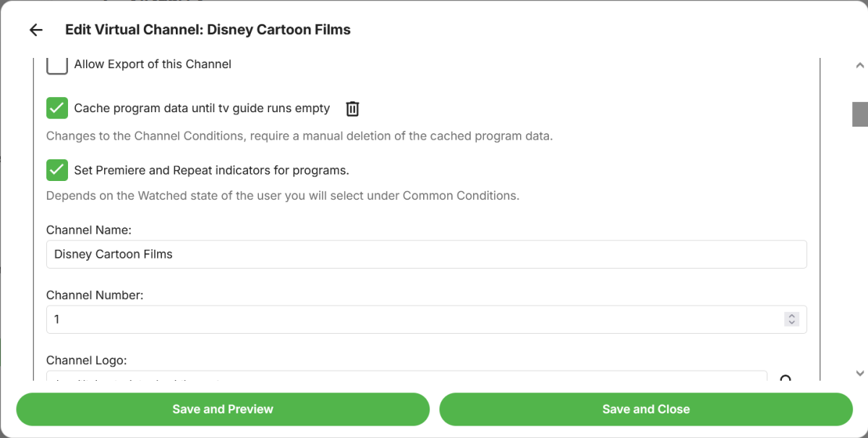Click the trash icon to delete cached data

(x=352, y=109)
